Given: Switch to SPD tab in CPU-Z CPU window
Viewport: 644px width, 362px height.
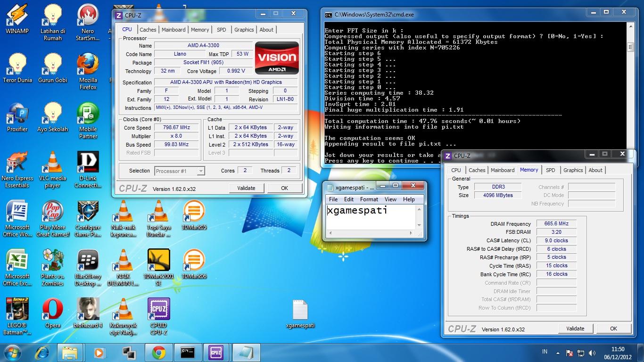Looking at the screenshot, I should (221, 30).
